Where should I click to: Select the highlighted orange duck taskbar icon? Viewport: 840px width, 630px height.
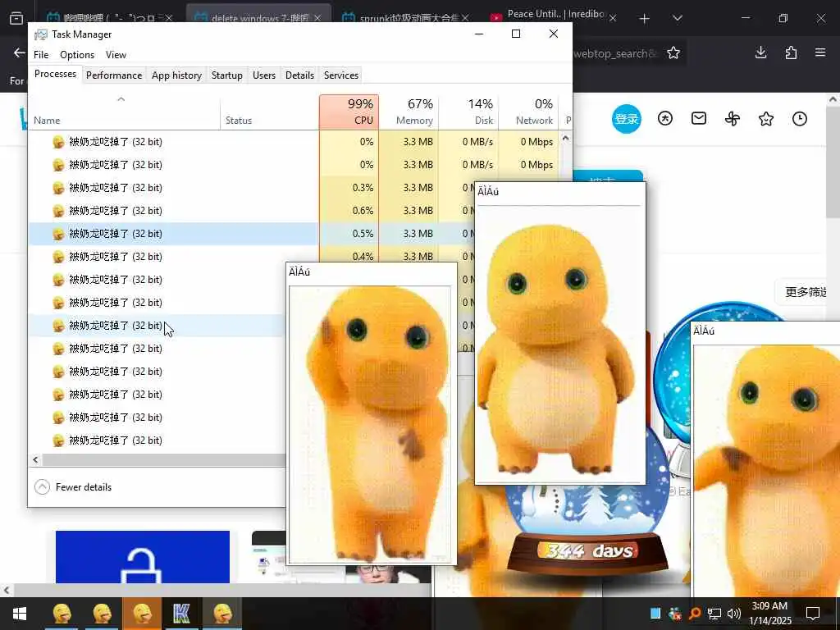[142, 614]
